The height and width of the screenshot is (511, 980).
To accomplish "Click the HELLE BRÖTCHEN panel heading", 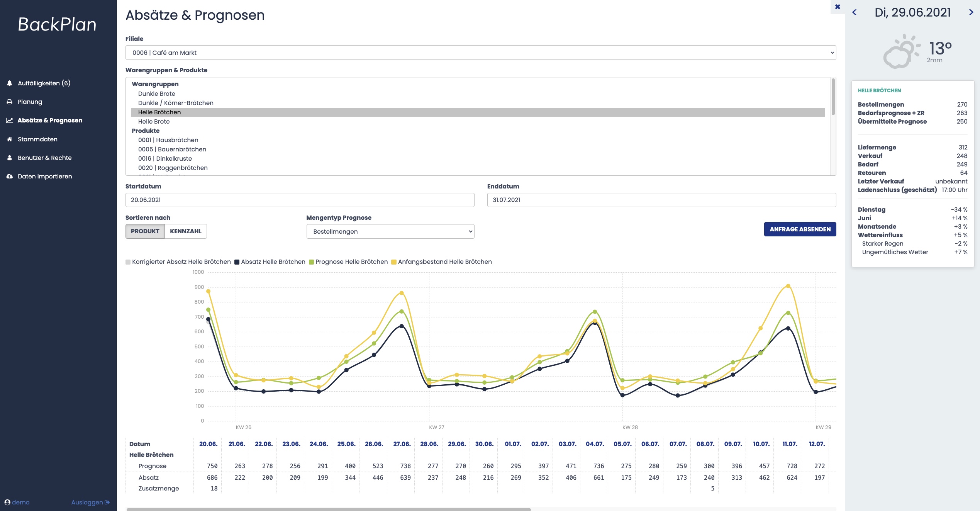I will click(x=880, y=90).
